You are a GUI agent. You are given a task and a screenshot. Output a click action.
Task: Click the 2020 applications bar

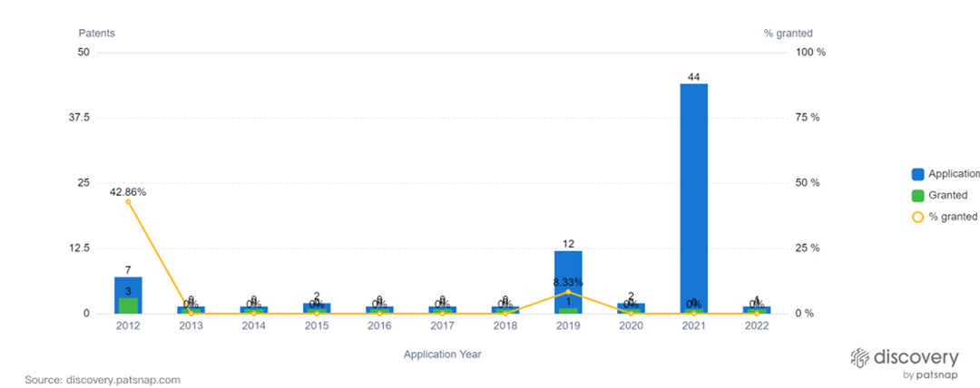[631, 308]
